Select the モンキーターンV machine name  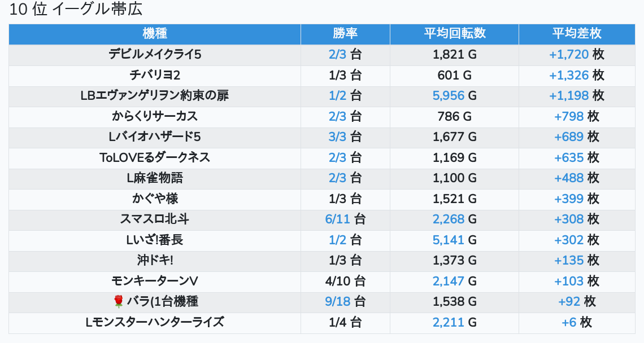point(155,281)
